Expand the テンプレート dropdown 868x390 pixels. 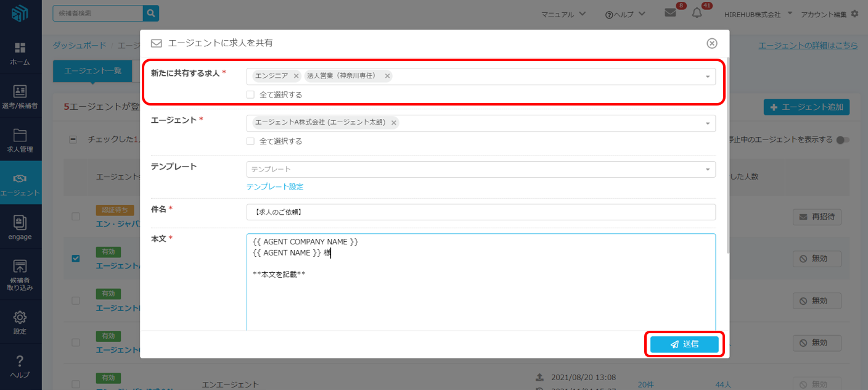[707, 169]
